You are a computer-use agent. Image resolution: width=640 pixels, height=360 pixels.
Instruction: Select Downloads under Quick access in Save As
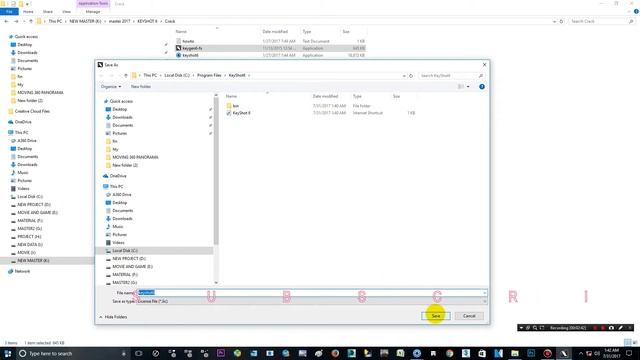click(x=122, y=117)
